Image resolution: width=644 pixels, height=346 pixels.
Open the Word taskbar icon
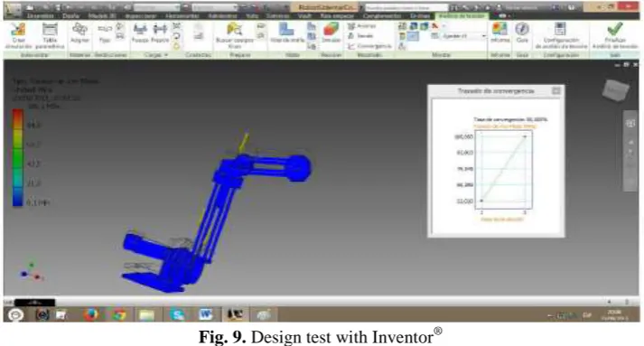pos(205,314)
